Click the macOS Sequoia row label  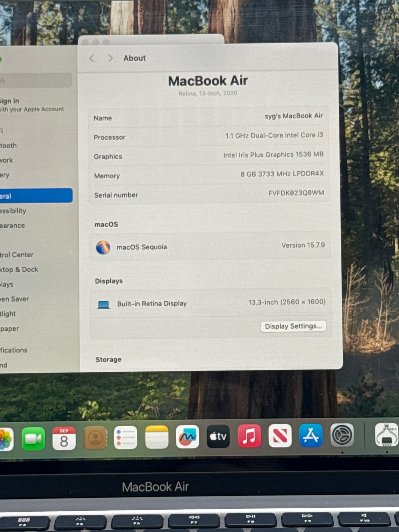(142, 247)
